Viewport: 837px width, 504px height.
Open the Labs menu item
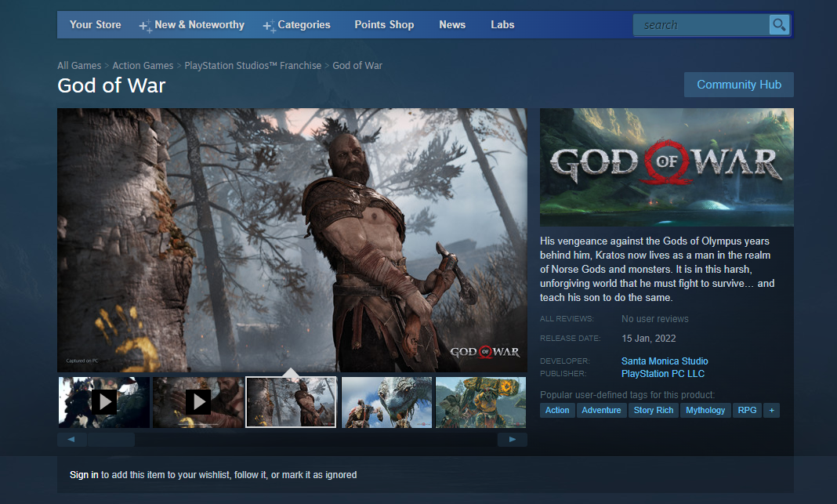[x=502, y=25]
